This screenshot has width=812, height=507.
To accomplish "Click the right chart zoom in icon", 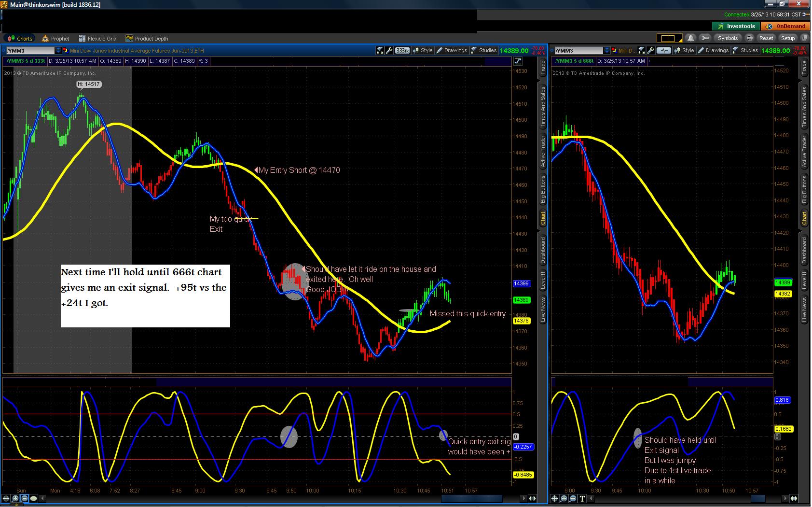I will click(x=564, y=498).
